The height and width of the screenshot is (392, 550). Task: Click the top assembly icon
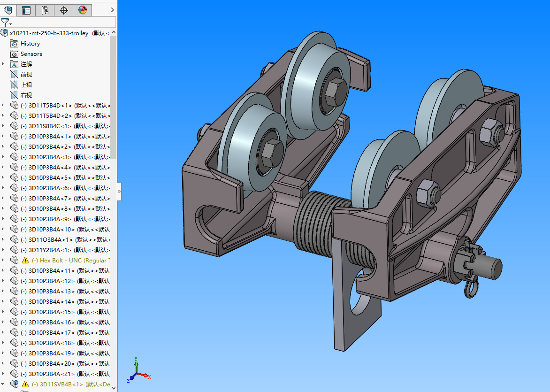click(x=4, y=33)
